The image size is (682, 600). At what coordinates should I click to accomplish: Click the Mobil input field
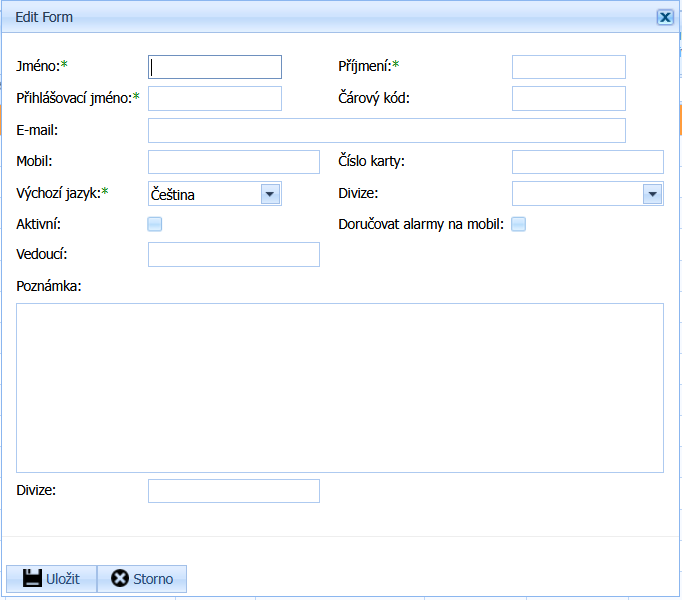click(233, 162)
